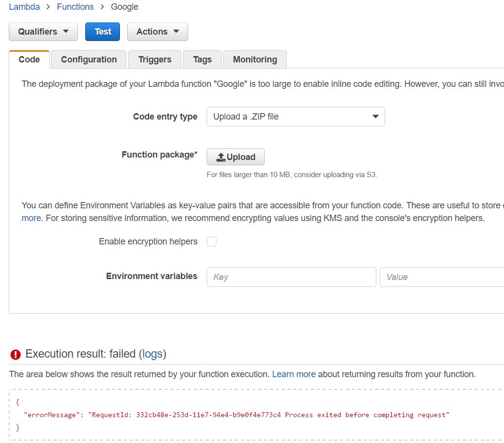Click the errorMessage output text

tap(236, 415)
